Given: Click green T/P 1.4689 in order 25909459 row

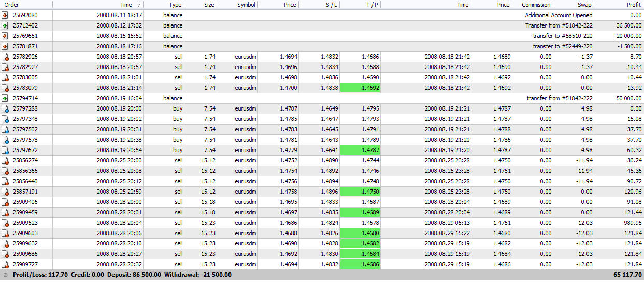Looking at the screenshot, I should (360, 212).
